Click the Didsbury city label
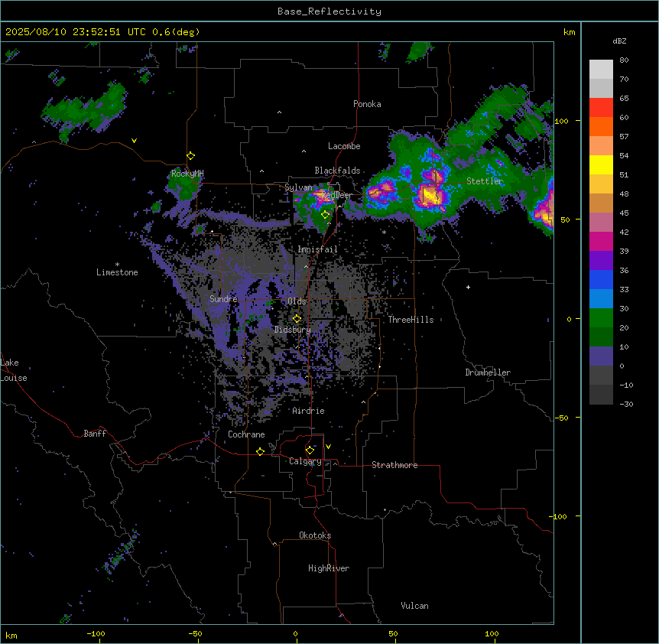Image resolution: width=659 pixels, height=644 pixels. (293, 330)
